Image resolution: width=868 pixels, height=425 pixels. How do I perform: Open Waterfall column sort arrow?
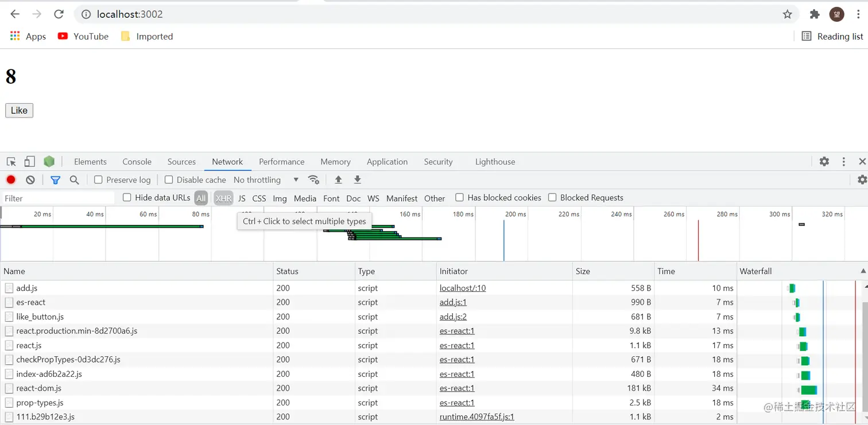(863, 271)
